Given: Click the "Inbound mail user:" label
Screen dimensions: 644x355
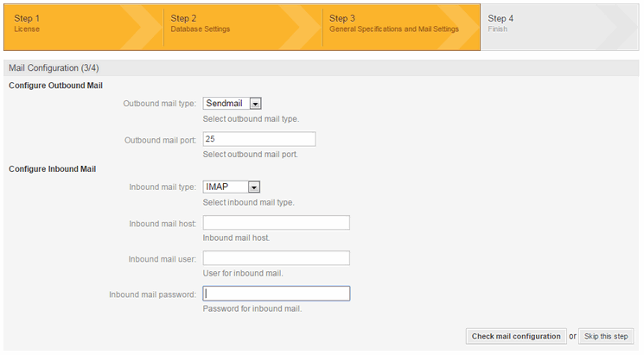Looking at the screenshot, I should (163, 259).
